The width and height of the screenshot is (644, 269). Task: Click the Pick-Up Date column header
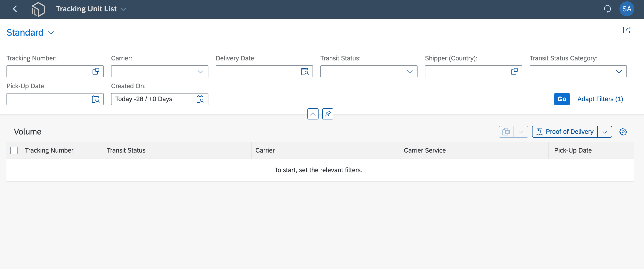pos(573,150)
